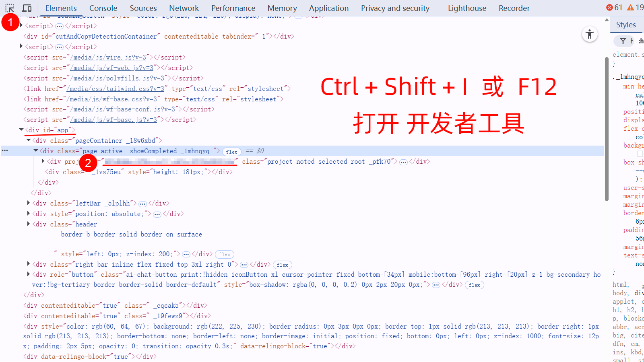The image size is (644, 362).
Task: Open the Sources tab
Action: click(143, 8)
